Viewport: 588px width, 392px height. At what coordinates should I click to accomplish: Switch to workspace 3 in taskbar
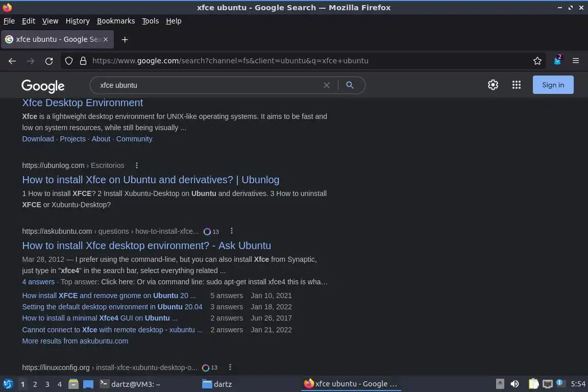tap(47, 384)
